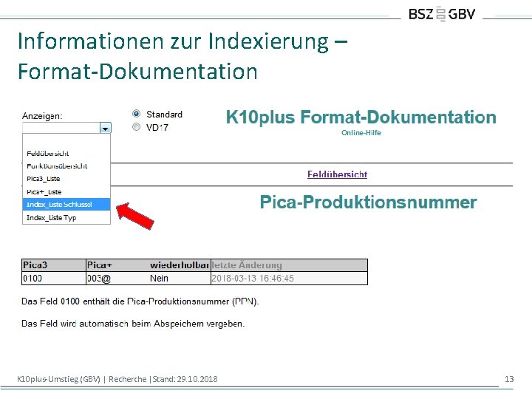Image resolution: width=532 pixels, height=399 pixels.
Task: Click the slide footer K10plus-Umstieg (GBV) text
Action: click(117, 379)
